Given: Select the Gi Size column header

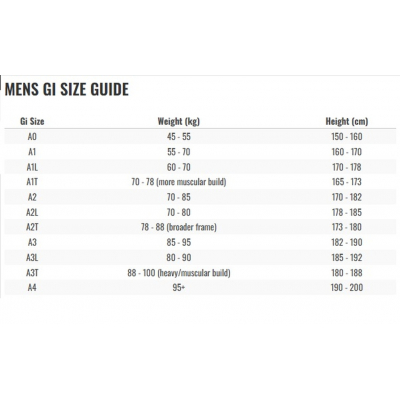Looking at the screenshot, I should [32, 121].
